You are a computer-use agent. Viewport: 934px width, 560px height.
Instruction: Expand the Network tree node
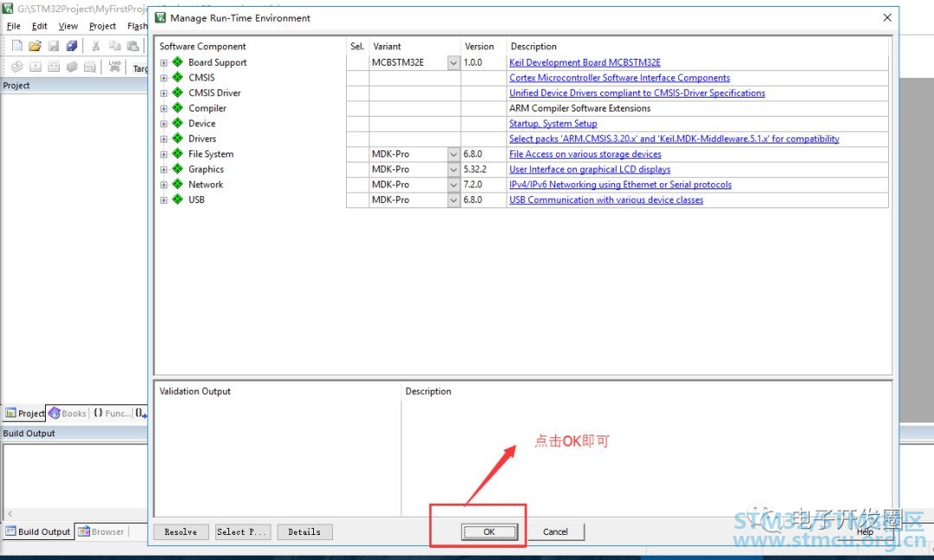click(163, 184)
